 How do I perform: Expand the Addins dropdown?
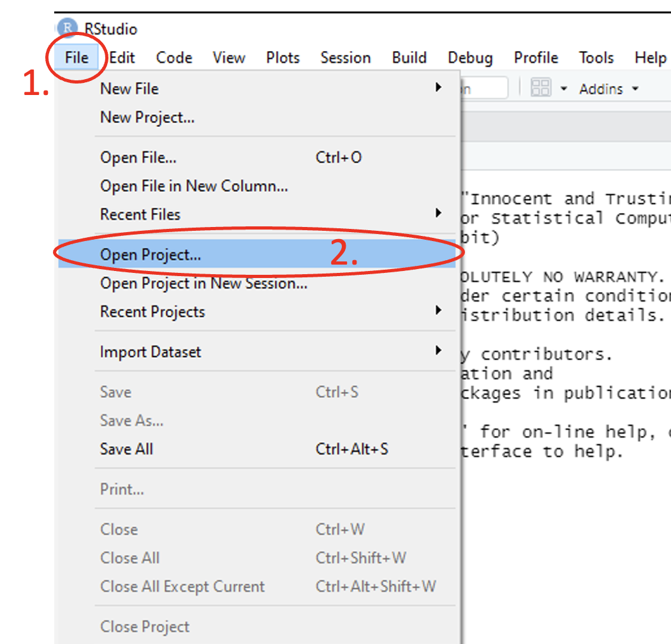609,89
